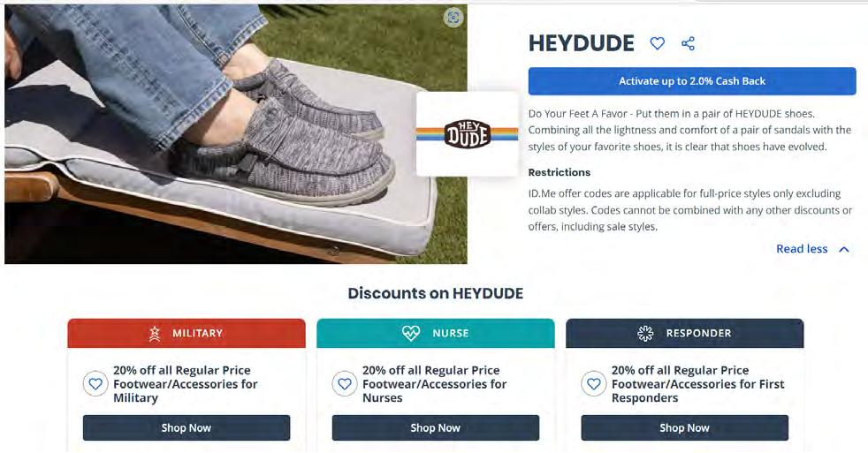Shop Now for the Military discount
The height and width of the screenshot is (453, 868).
click(187, 428)
